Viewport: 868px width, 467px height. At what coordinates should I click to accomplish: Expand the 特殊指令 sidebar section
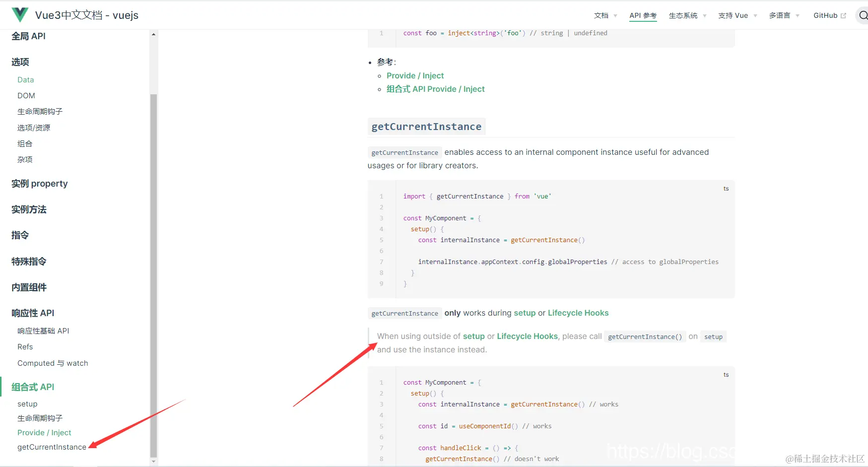coord(29,262)
